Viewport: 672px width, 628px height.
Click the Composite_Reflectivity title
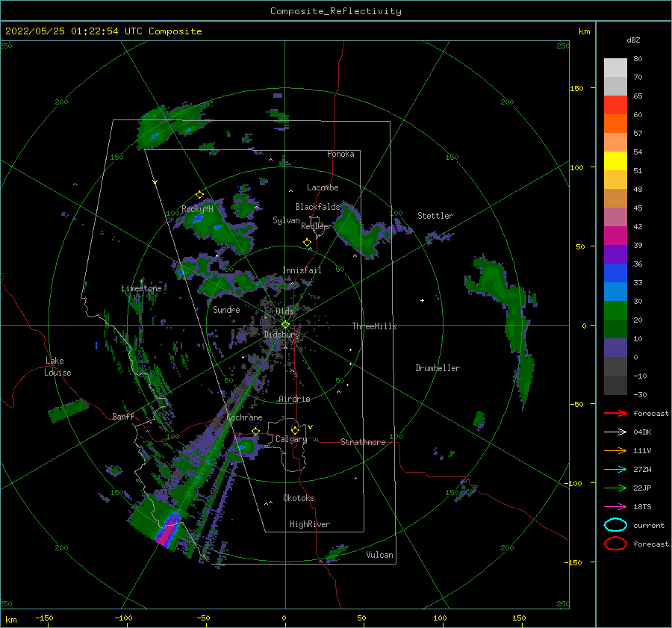pos(335,11)
